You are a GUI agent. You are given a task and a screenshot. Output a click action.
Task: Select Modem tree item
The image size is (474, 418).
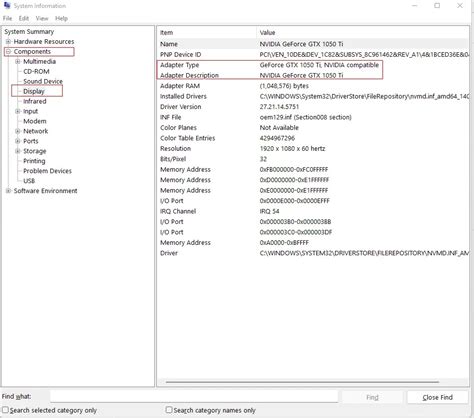pos(35,121)
